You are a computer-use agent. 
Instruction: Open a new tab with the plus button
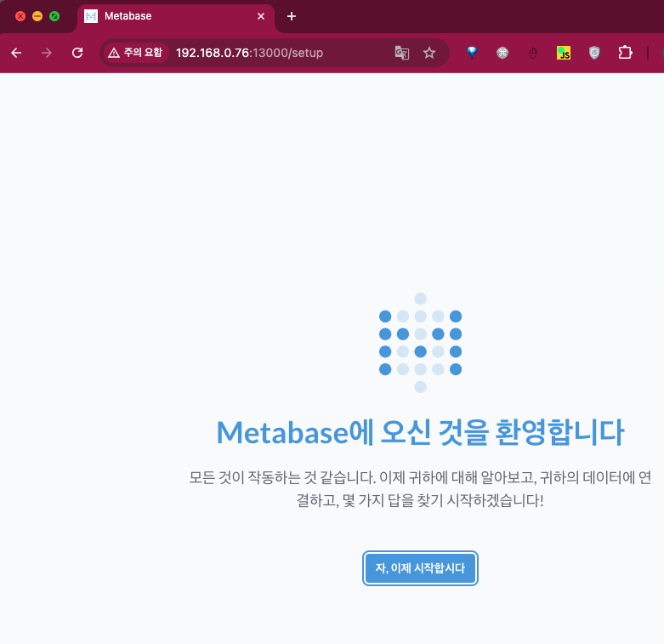click(x=292, y=16)
